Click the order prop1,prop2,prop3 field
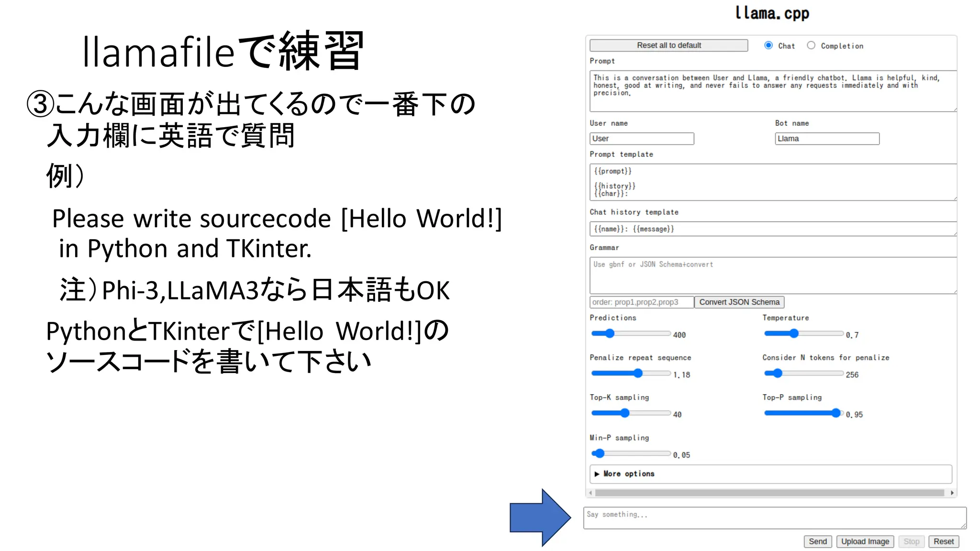 [642, 302]
